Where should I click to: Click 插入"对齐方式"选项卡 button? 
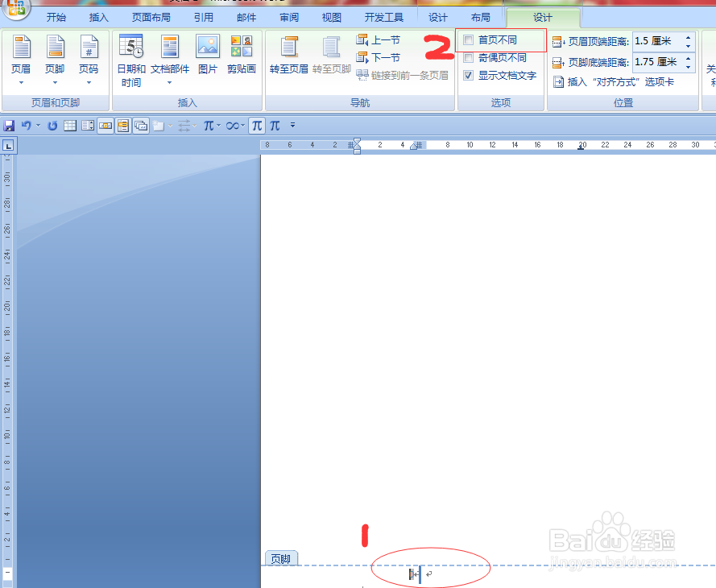tap(613, 82)
